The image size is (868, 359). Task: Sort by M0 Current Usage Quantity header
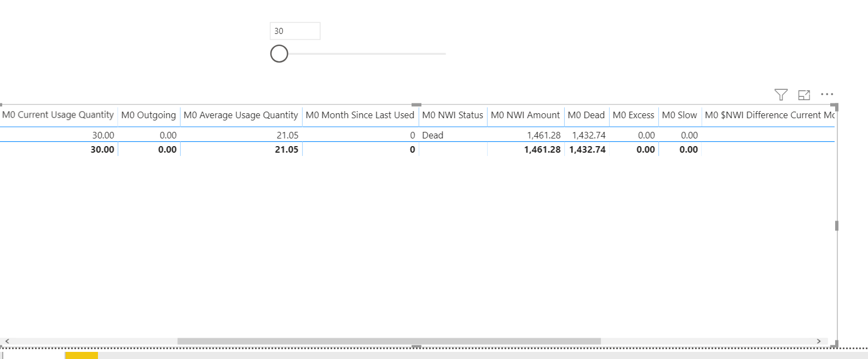(x=58, y=115)
